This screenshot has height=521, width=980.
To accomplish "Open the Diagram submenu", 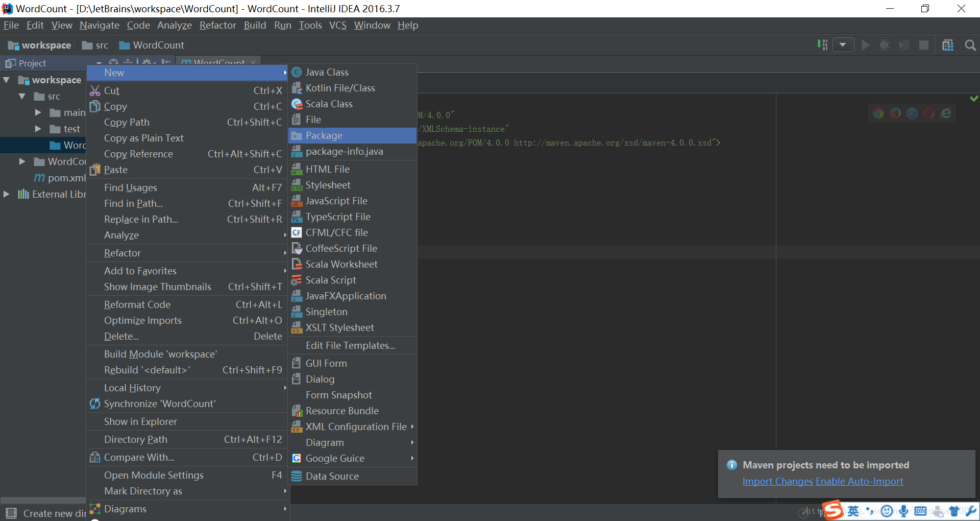I will click(353, 443).
